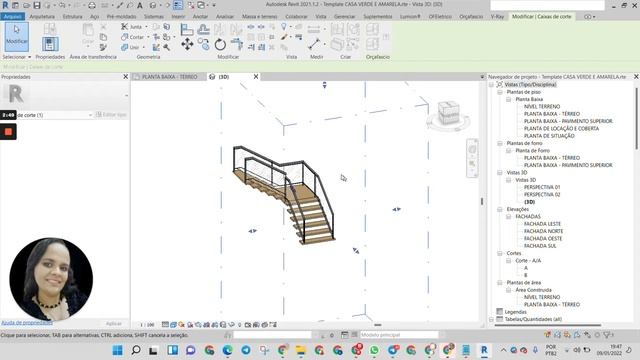Screen dimensions: 640x360
Task: Click the Cortar geometry tool
Action: [x=133, y=37]
